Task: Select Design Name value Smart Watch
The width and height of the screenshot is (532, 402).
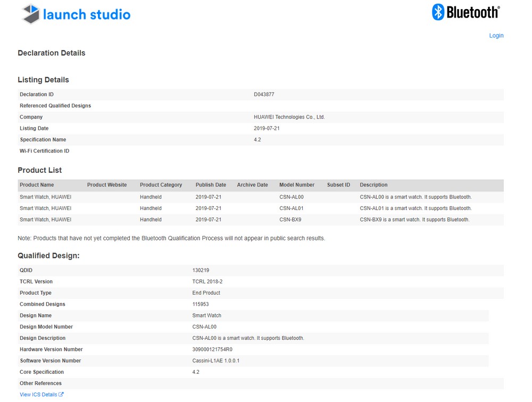Action: 206,315
